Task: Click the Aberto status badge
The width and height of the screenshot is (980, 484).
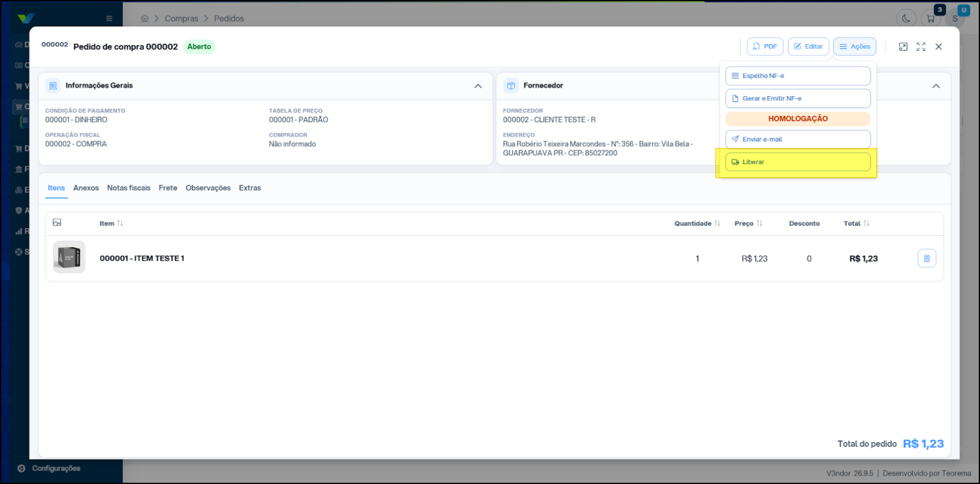Action: tap(199, 46)
